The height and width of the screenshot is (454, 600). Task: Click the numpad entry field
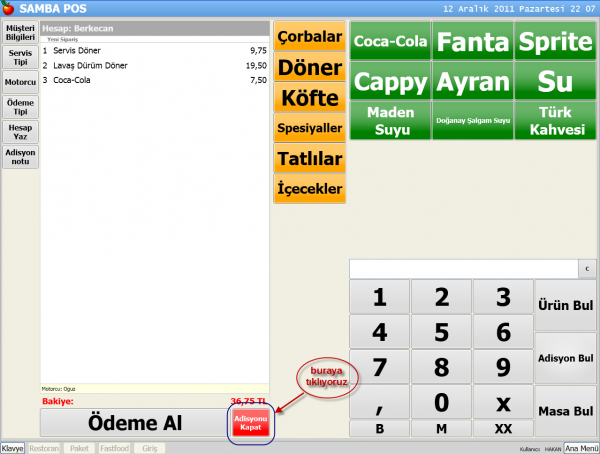(463, 269)
